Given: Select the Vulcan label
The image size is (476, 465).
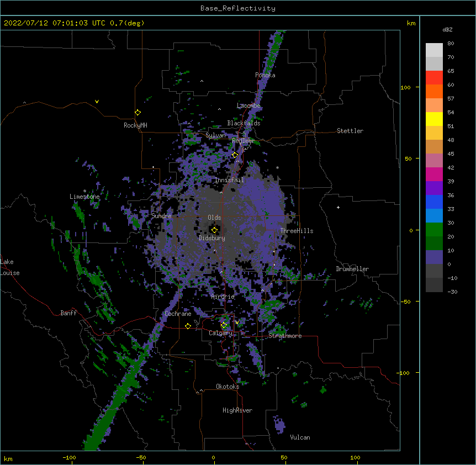Looking at the screenshot, I should 300,437.
